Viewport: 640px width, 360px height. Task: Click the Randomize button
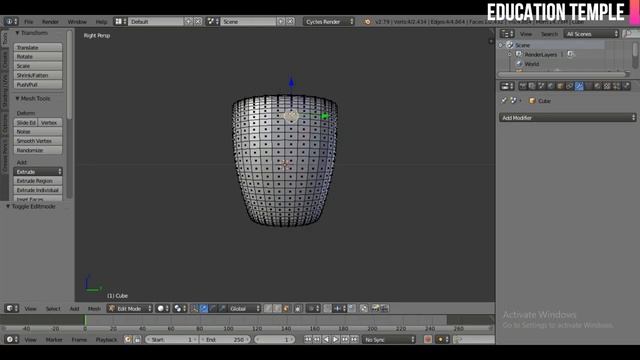[38, 150]
